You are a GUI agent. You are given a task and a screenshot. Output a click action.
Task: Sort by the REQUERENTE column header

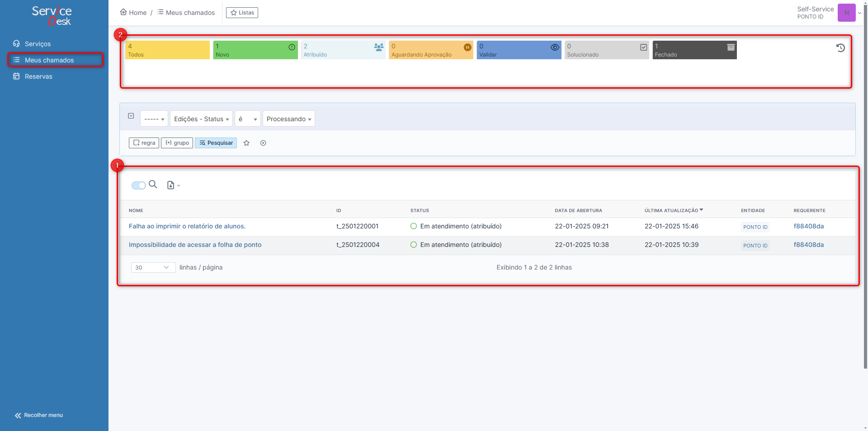(x=809, y=211)
